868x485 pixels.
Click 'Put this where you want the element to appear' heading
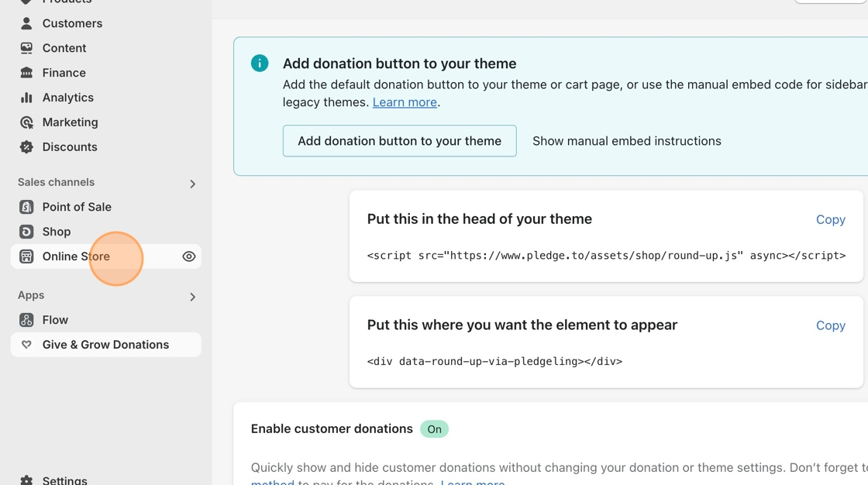[522, 325]
